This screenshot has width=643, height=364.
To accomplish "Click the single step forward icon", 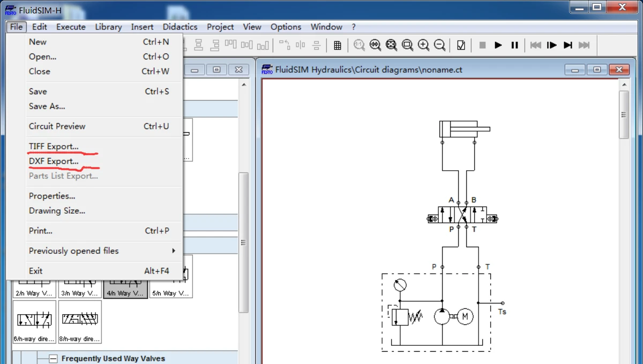I will coord(552,45).
